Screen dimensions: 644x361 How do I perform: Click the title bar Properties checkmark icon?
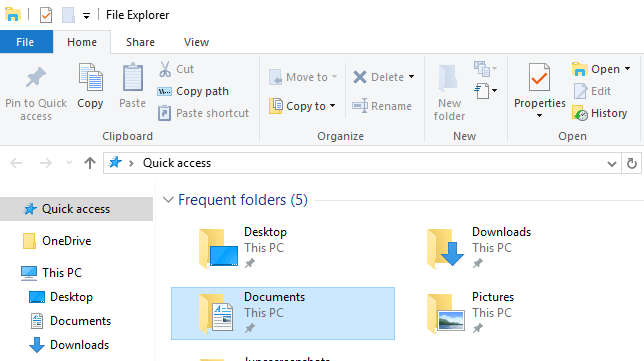click(x=46, y=15)
